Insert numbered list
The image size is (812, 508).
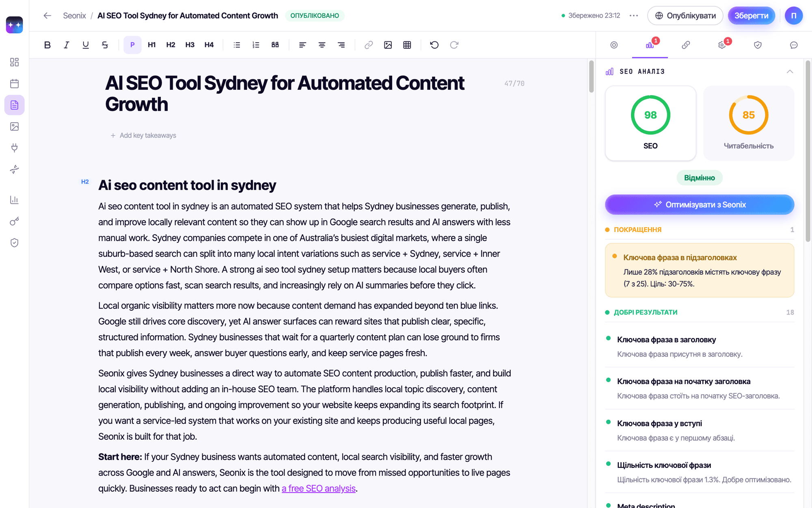click(x=256, y=45)
